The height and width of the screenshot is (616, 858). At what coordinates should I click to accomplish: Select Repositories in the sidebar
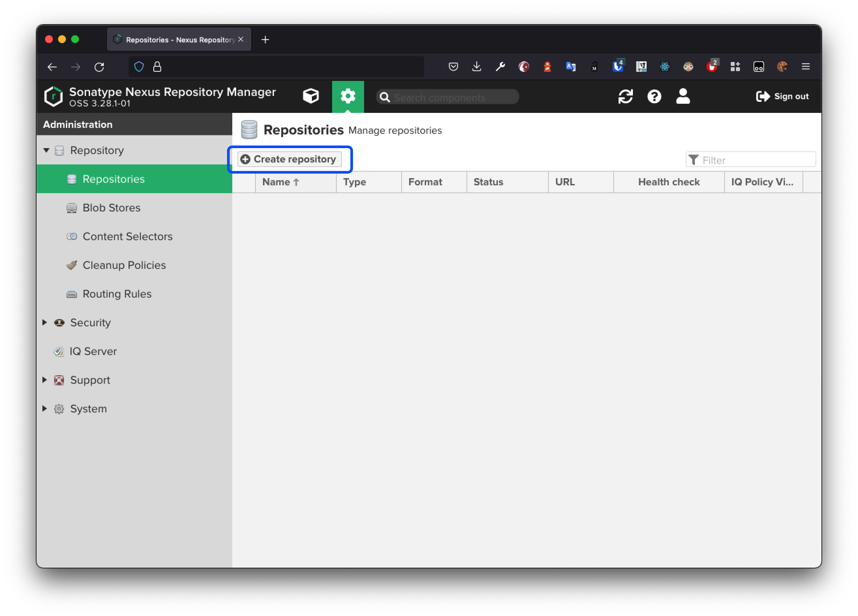(134, 179)
